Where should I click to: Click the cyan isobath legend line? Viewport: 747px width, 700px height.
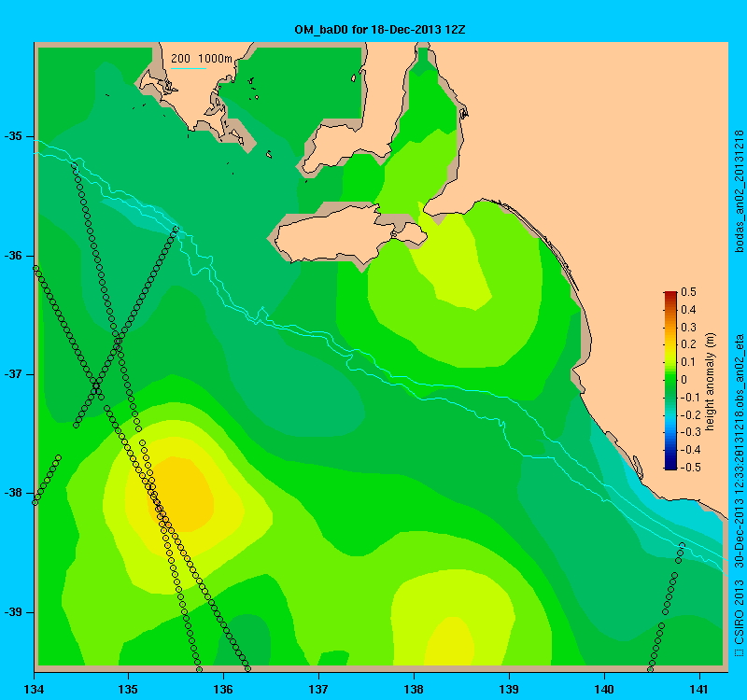click(189, 68)
